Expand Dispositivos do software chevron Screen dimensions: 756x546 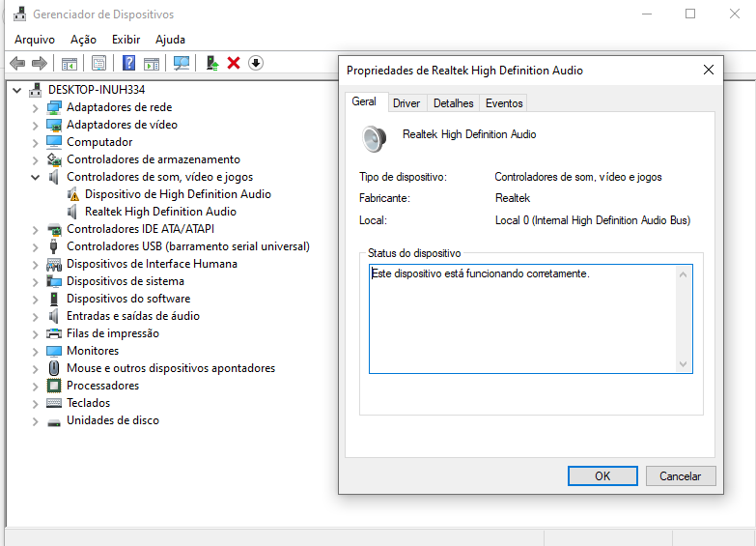pos(35,300)
